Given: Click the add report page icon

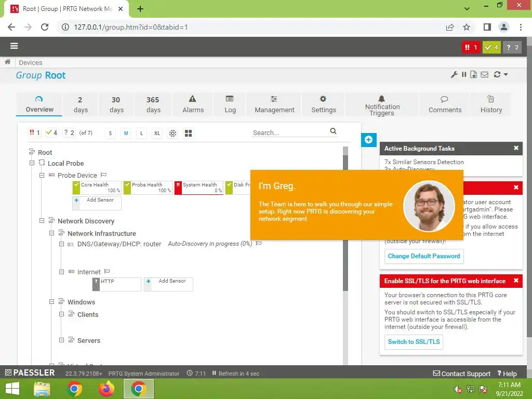Looking at the screenshot, I should [473, 75].
